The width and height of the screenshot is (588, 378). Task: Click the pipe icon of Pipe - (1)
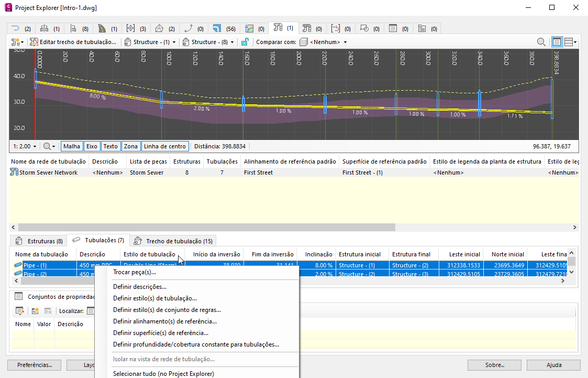click(x=18, y=265)
